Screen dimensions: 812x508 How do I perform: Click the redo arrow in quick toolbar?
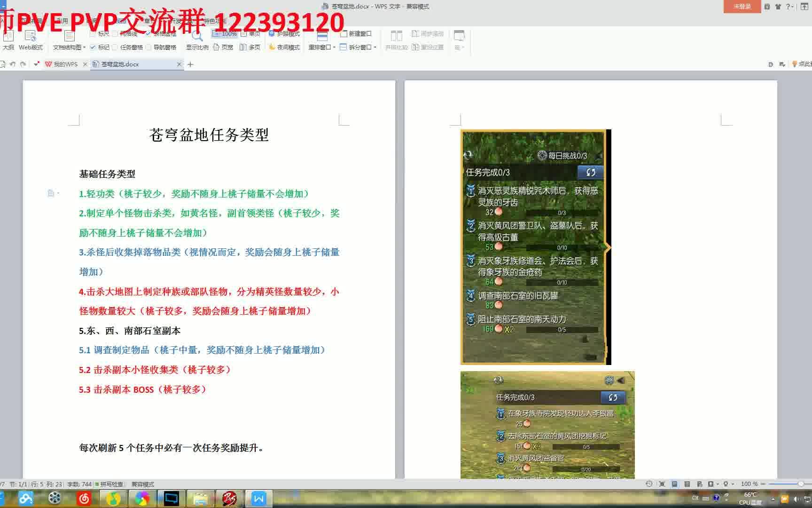23,64
